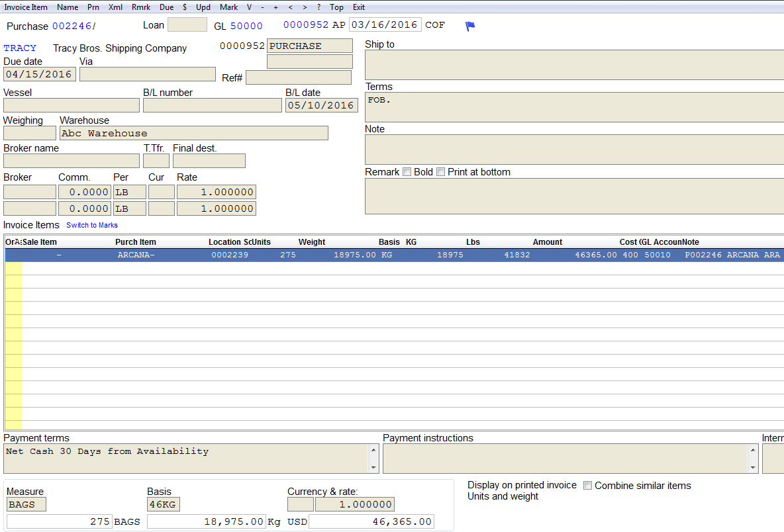
Task: Click the Due date 04/15/2016 field
Action: (x=40, y=74)
